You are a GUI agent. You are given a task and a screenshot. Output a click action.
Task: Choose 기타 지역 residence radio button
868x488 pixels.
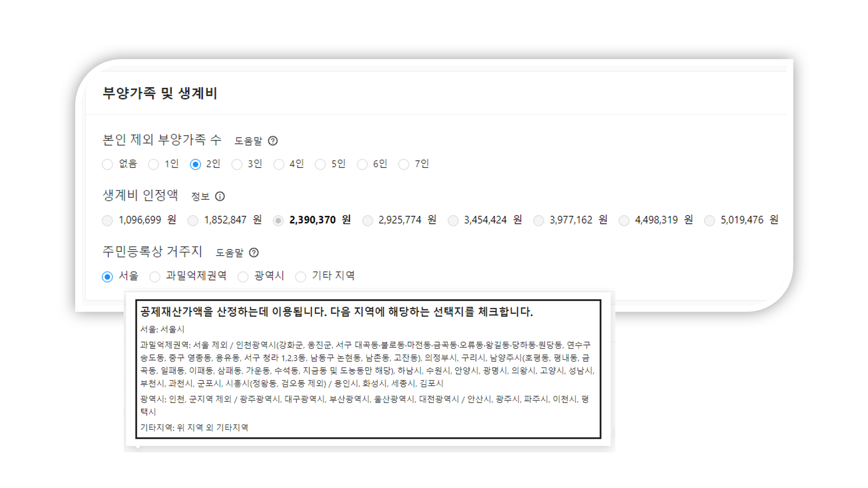(x=300, y=277)
